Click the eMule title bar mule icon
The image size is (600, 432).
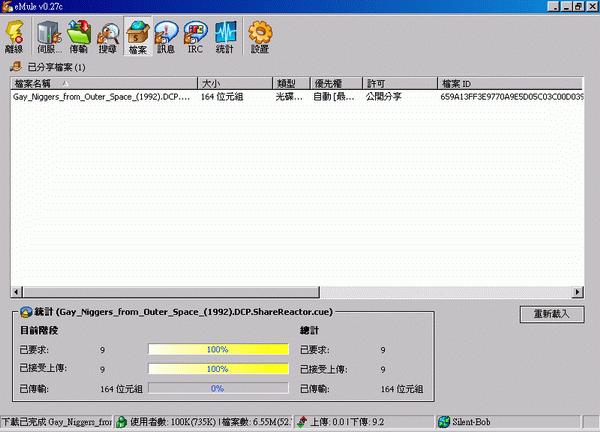coord(7,7)
